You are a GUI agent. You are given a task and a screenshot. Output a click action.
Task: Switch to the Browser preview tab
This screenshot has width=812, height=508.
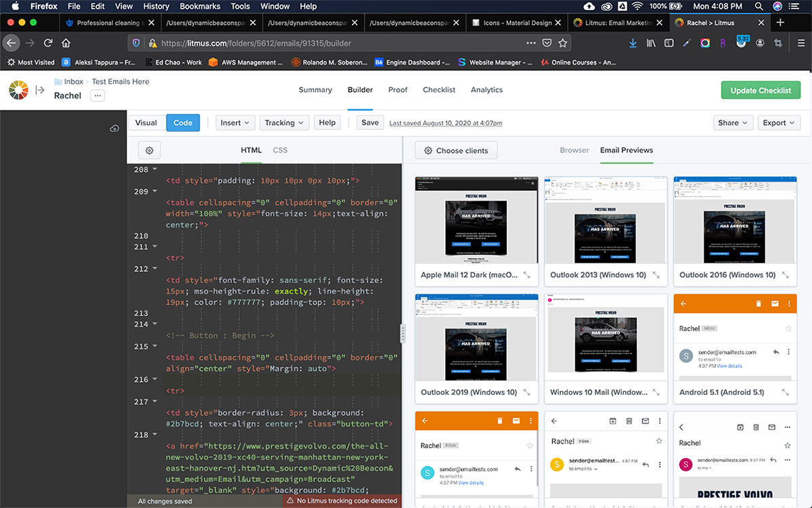[x=574, y=150]
